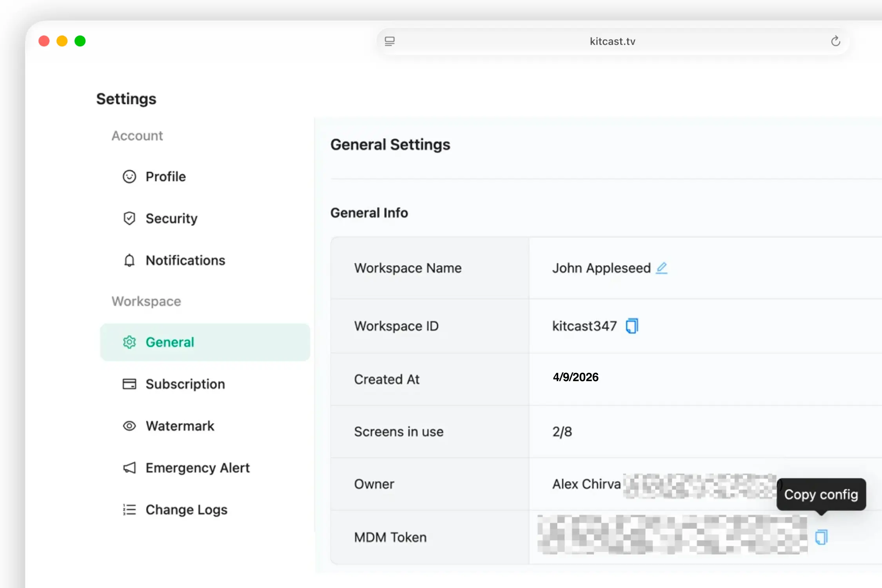The image size is (882, 588).
Task: Select the Subscription card icon
Action: [x=129, y=384]
